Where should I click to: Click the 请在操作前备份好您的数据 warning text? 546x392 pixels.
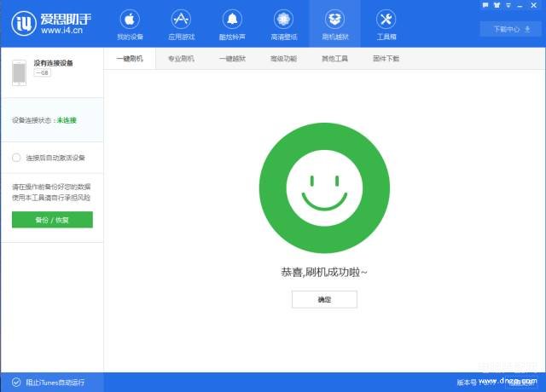coord(51,187)
